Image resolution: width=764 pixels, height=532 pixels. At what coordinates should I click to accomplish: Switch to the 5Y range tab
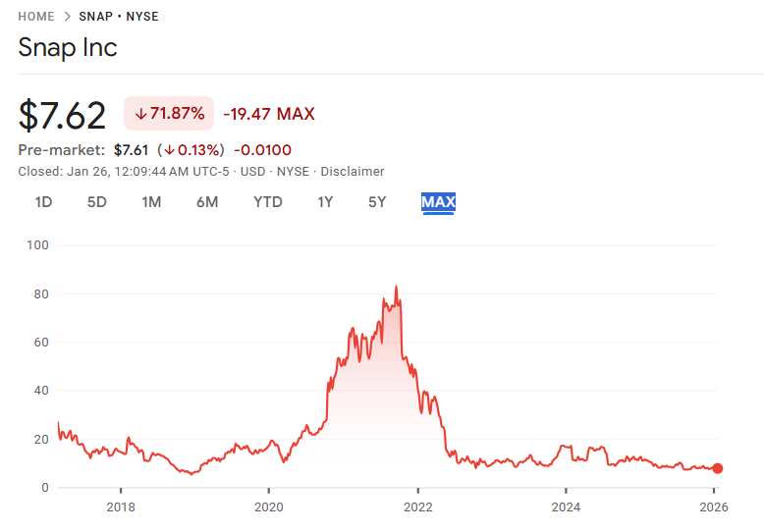tap(377, 202)
